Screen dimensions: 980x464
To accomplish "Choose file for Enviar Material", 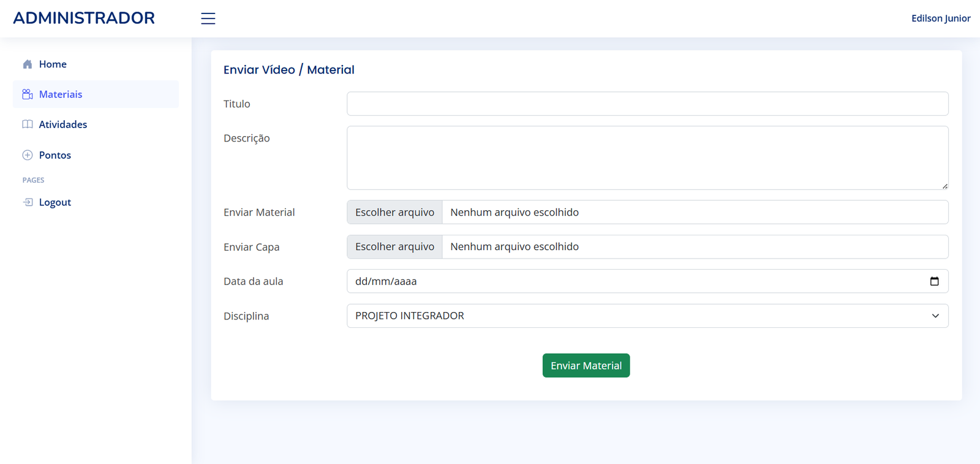I will click(394, 212).
